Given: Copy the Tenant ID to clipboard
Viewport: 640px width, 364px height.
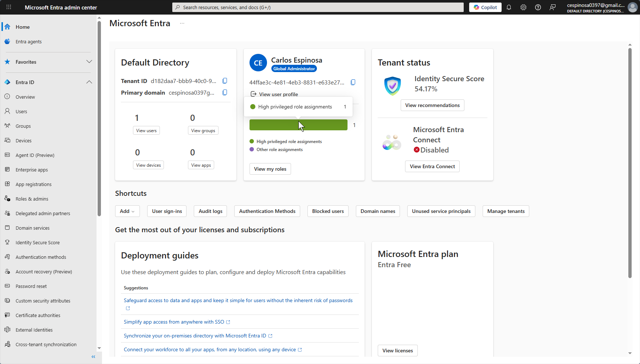Looking at the screenshot, I should click(225, 81).
